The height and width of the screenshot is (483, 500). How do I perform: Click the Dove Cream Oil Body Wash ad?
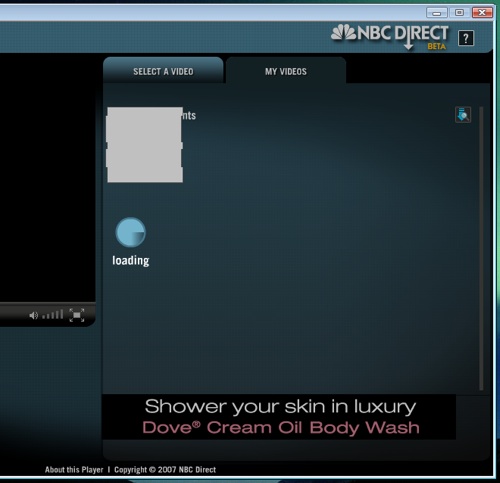(x=281, y=428)
